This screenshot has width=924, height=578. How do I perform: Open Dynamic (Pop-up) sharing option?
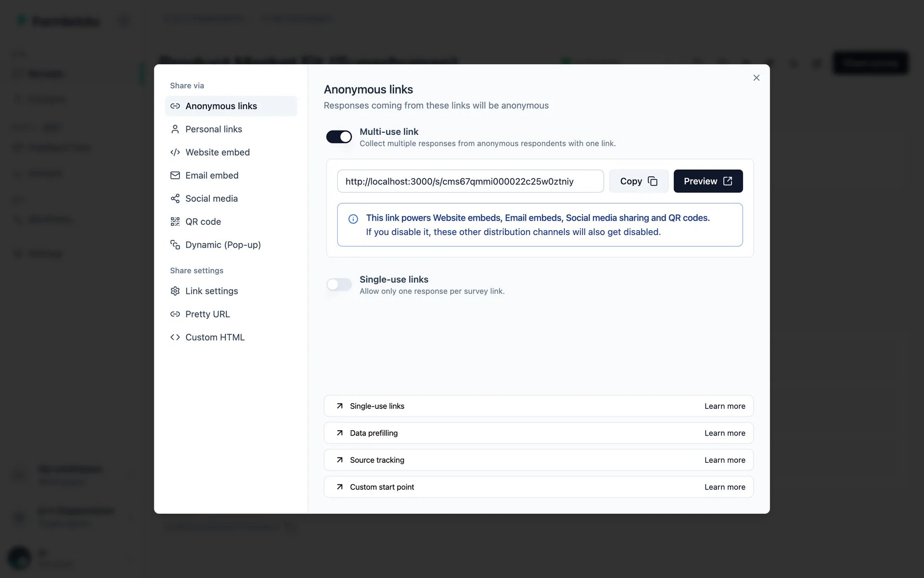pyautogui.click(x=231, y=245)
